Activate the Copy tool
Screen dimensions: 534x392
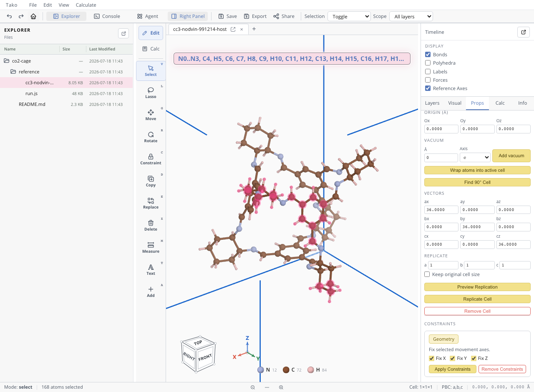coord(151,181)
